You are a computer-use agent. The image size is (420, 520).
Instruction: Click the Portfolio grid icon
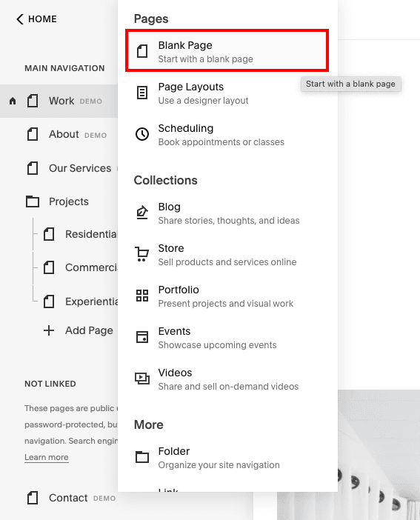point(142,296)
